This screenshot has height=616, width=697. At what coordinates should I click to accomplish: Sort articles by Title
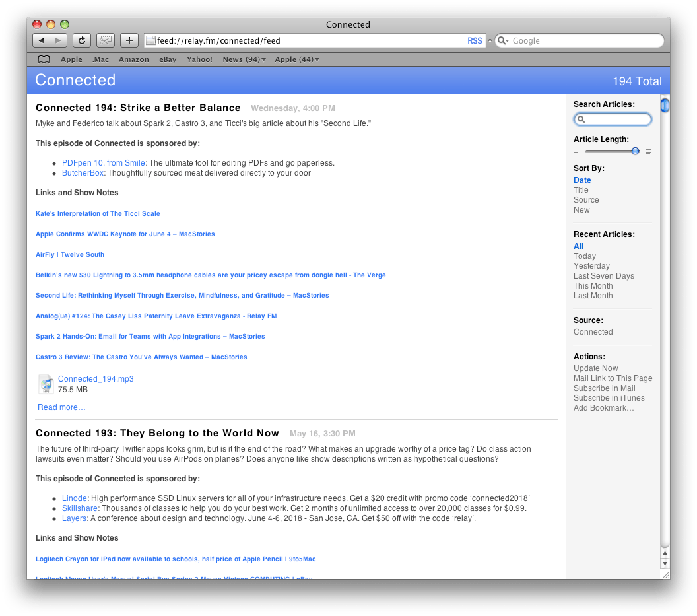581,190
